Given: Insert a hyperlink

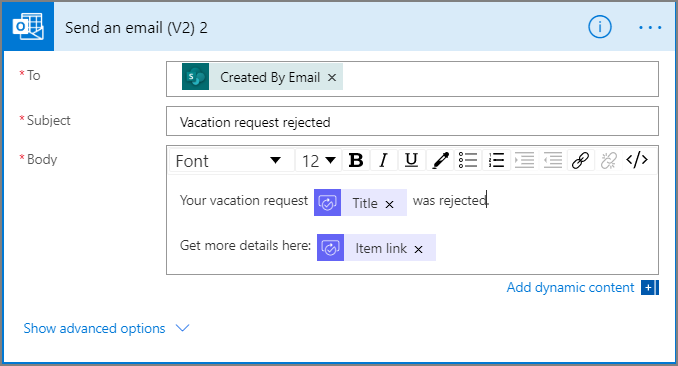Looking at the screenshot, I should click(x=580, y=161).
